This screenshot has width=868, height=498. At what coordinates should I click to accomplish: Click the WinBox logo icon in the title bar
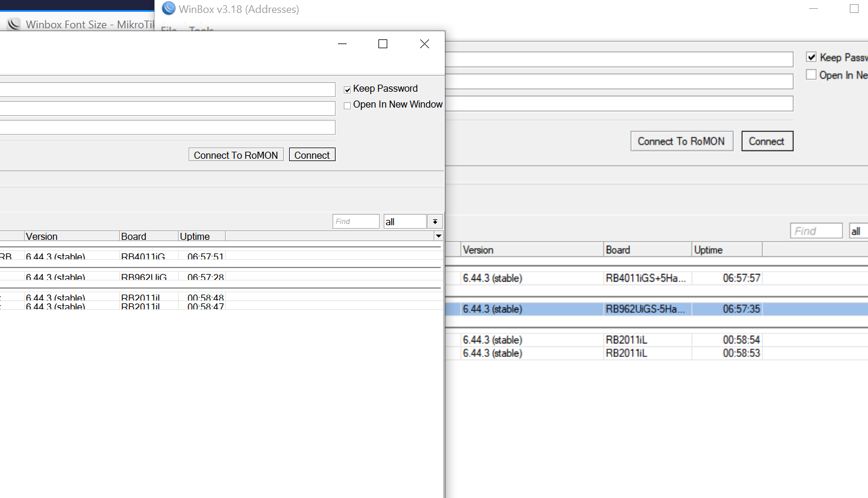169,8
